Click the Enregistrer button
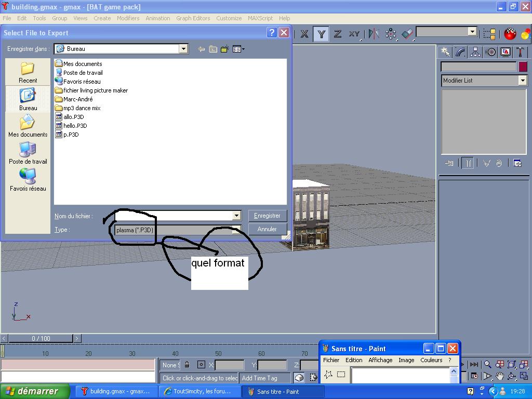 coord(267,216)
